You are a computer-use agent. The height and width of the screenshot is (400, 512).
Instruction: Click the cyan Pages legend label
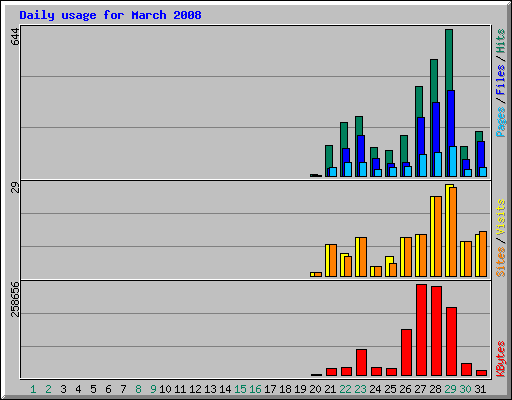tap(500, 122)
